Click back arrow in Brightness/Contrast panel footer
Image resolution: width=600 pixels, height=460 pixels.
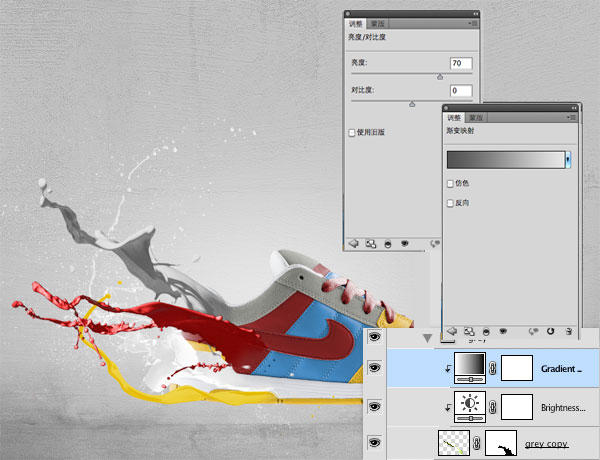click(354, 243)
